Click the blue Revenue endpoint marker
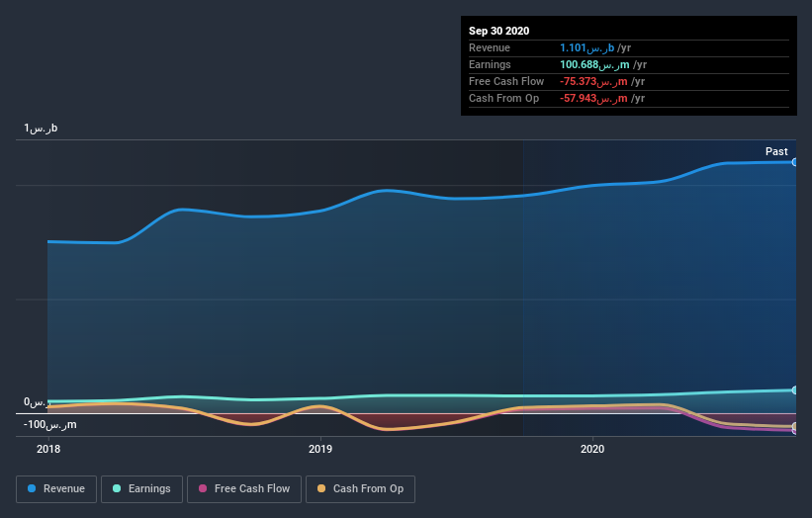Image resolution: width=812 pixels, height=518 pixels. (x=794, y=162)
